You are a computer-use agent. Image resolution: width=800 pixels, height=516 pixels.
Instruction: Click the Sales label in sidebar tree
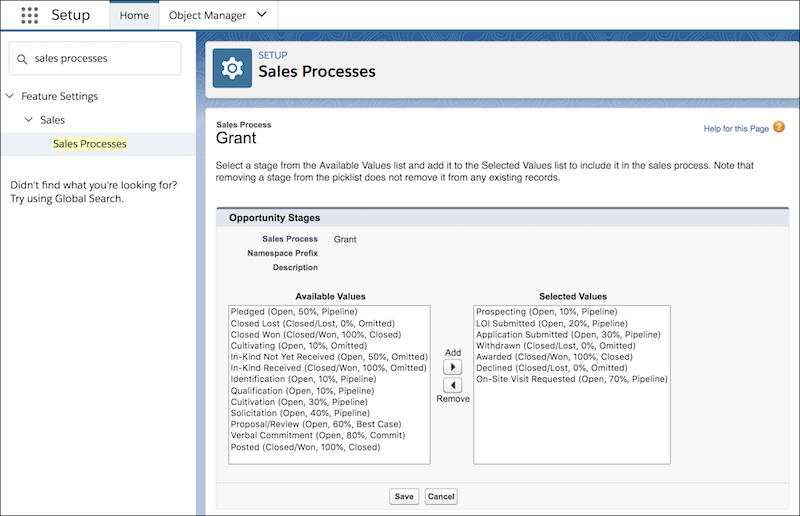click(x=53, y=120)
